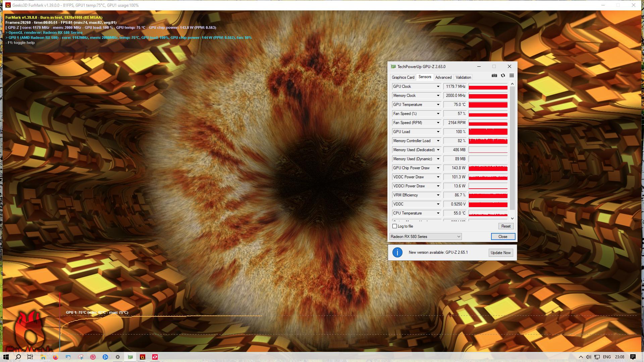
Task: Switch to the Graphics Card tab
Action: click(403, 77)
